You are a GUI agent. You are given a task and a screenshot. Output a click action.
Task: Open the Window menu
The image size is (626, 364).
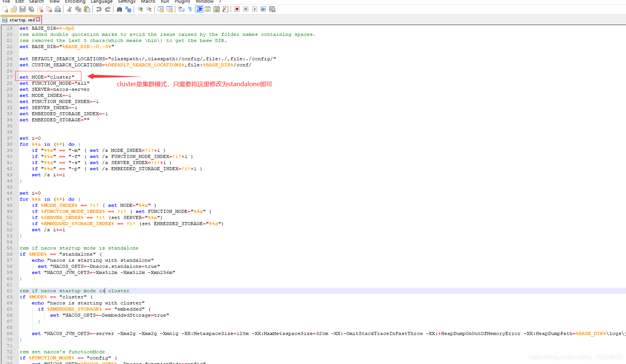tap(205, 2)
